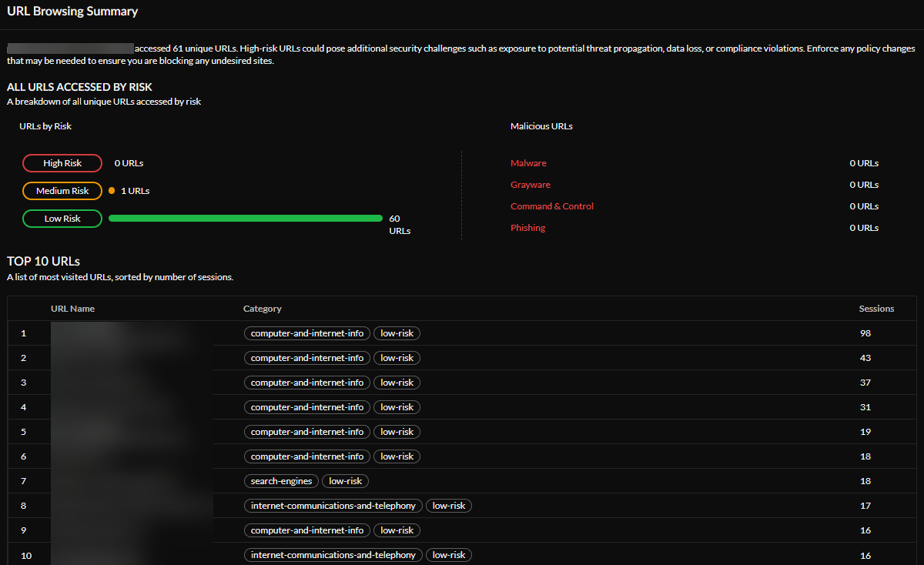Click computer-and-internet-info tag in row 6
Screen dimensions: 924x565
[x=307, y=456]
